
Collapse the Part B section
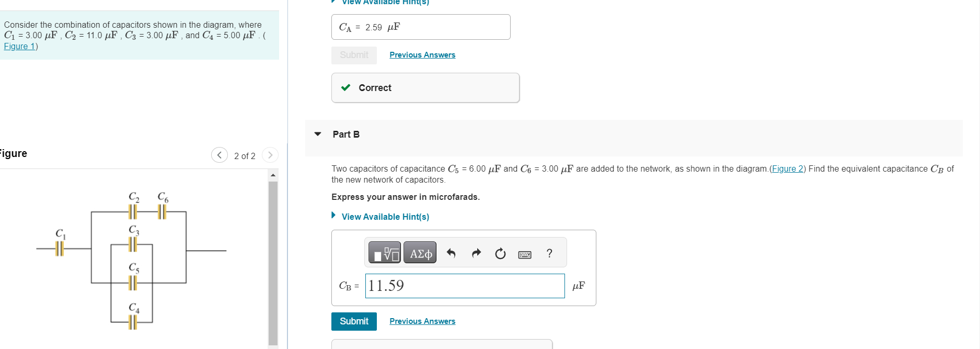tap(317, 134)
